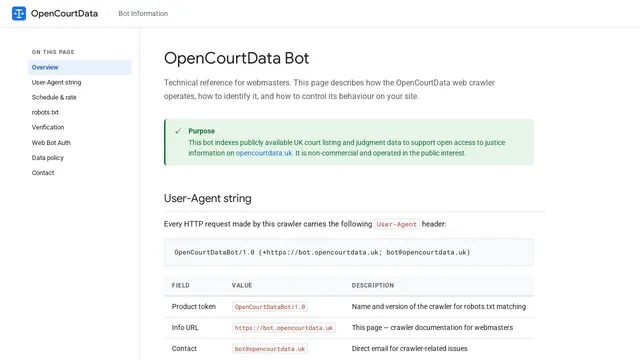Click the OpenCourtData Bot page title
Viewport: 640px width, 360px height.
pyautogui.click(x=236, y=58)
